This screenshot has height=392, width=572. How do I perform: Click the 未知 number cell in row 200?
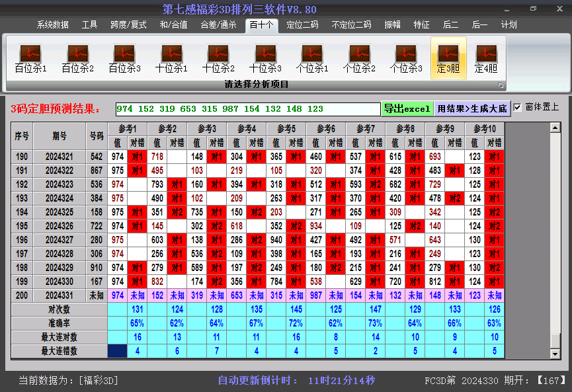tap(97, 295)
